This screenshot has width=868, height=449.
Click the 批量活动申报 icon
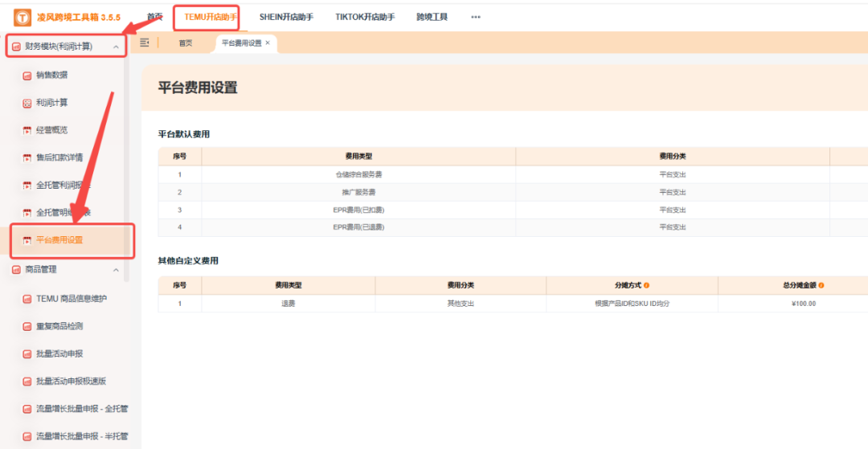click(27, 354)
